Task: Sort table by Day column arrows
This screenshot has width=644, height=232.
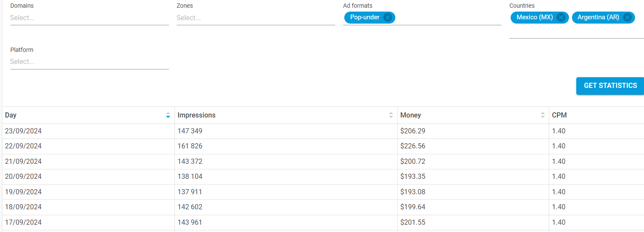Action: 168,115
